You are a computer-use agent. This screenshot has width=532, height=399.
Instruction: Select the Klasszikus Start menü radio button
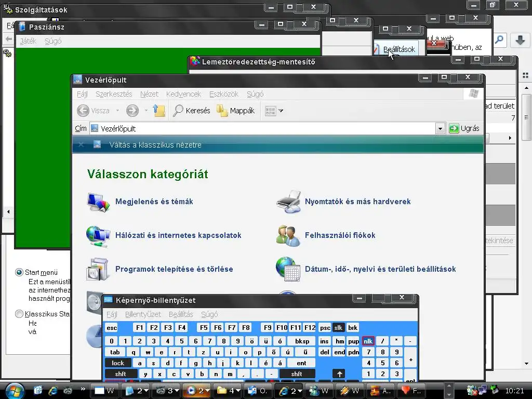click(19, 314)
